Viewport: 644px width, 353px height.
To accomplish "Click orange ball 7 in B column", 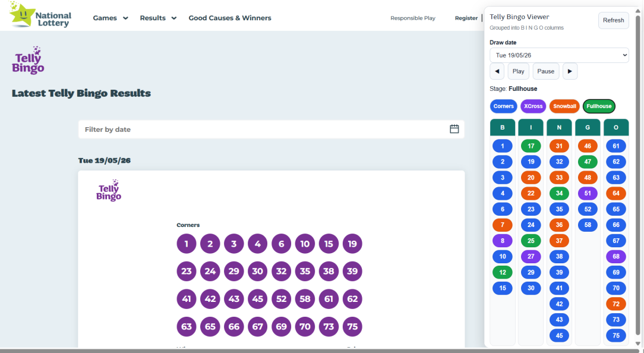I will click(502, 225).
